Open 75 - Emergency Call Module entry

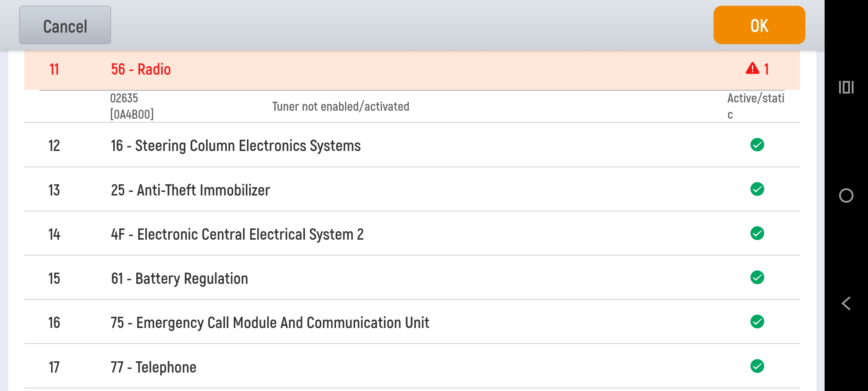(412, 322)
